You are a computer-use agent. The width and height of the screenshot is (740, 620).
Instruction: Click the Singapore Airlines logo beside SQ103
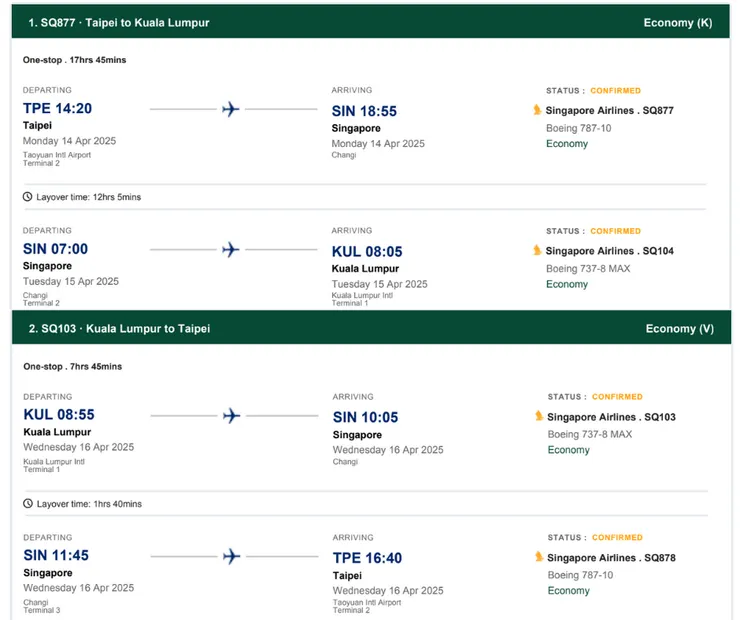click(539, 416)
